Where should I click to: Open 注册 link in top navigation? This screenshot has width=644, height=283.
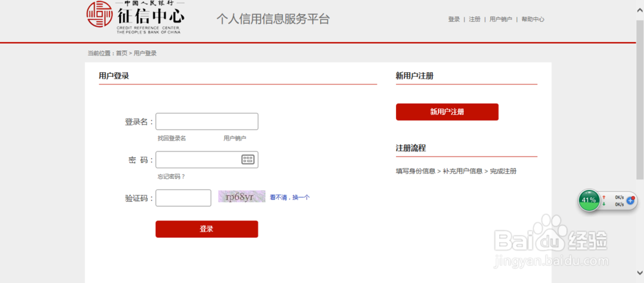[475, 19]
